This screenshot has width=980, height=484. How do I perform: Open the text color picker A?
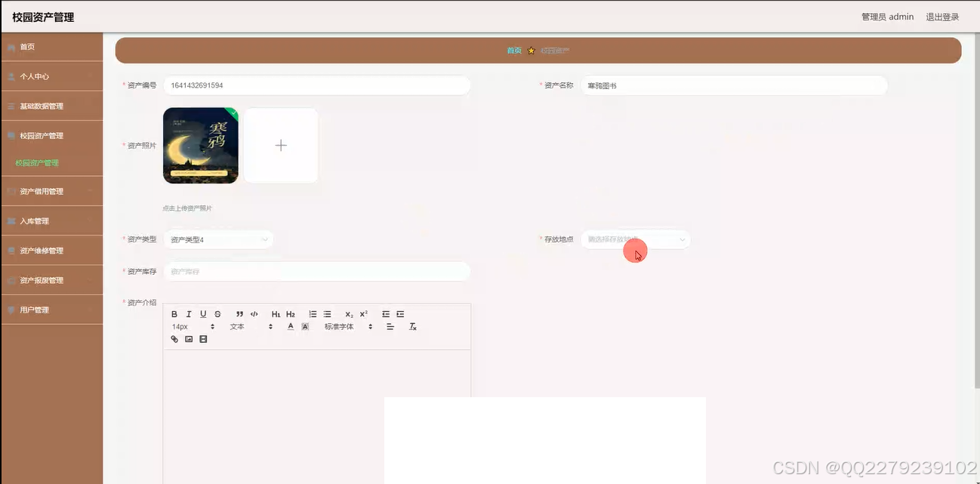(291, 326)
